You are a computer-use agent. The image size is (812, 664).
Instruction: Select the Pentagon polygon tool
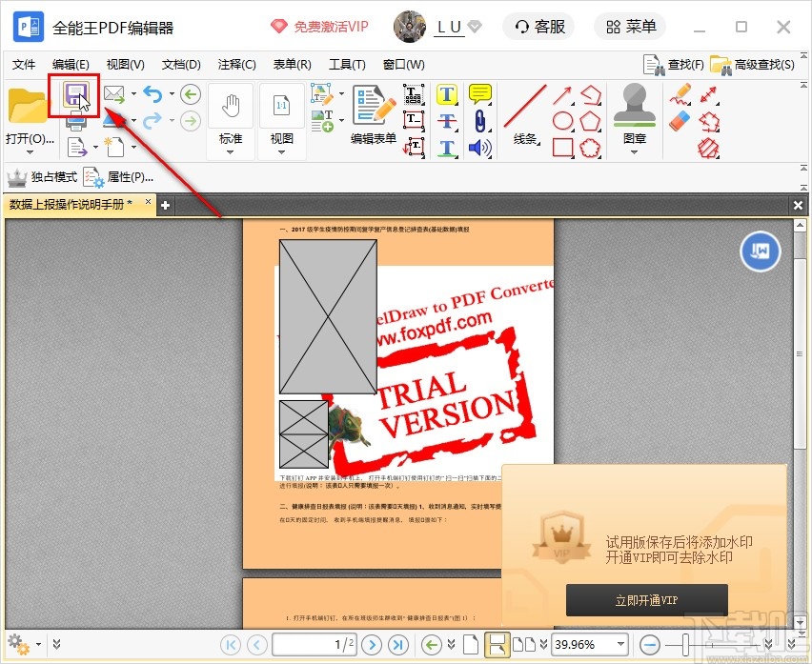[x=590, y=121]
